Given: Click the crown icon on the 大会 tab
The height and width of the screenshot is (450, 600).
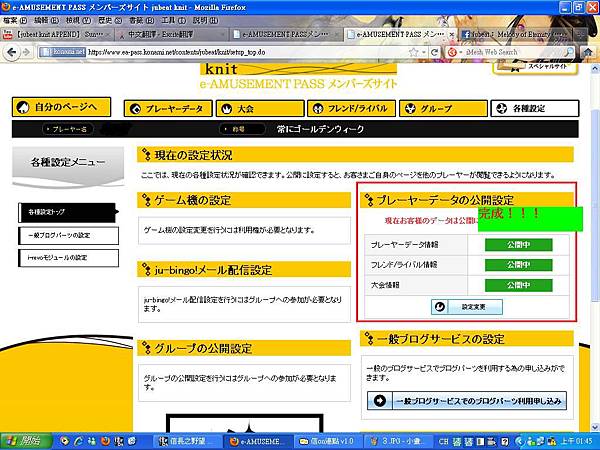Looking at the screenshot, I should click(227, 109).
